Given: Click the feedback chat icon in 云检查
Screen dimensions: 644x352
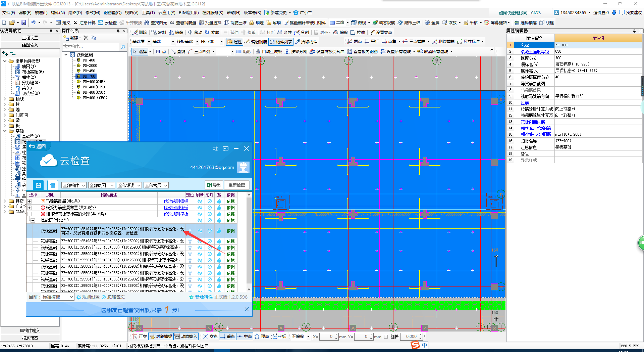Looking at the screenshot, I should point(226,148).
